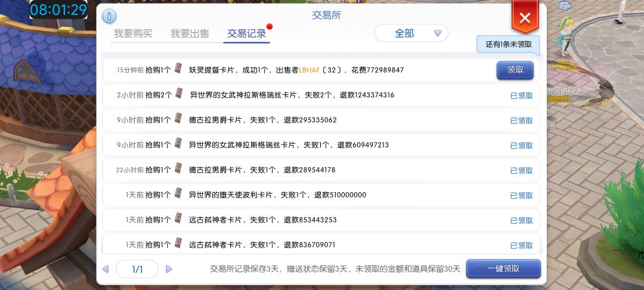Click card icon in 退款853443253 row
This screenshot has height=290, width=644.
pos(178,218)
